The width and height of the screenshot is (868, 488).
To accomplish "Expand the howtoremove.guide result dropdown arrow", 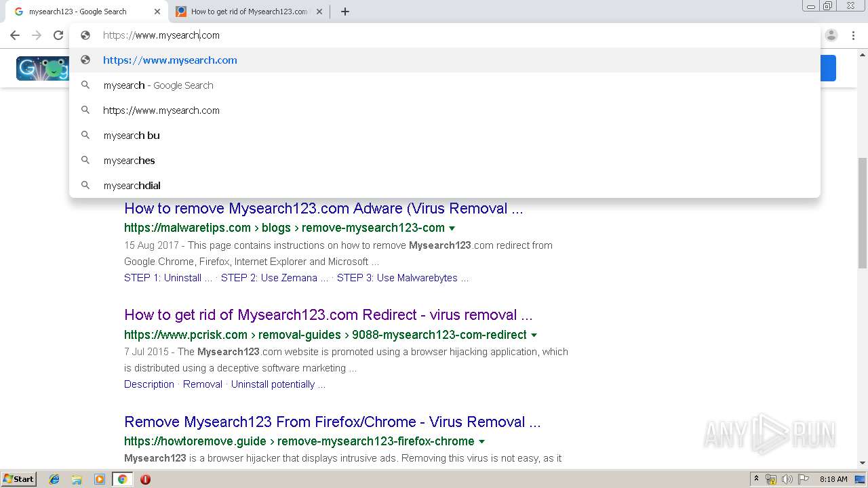I will click(482, 441).
